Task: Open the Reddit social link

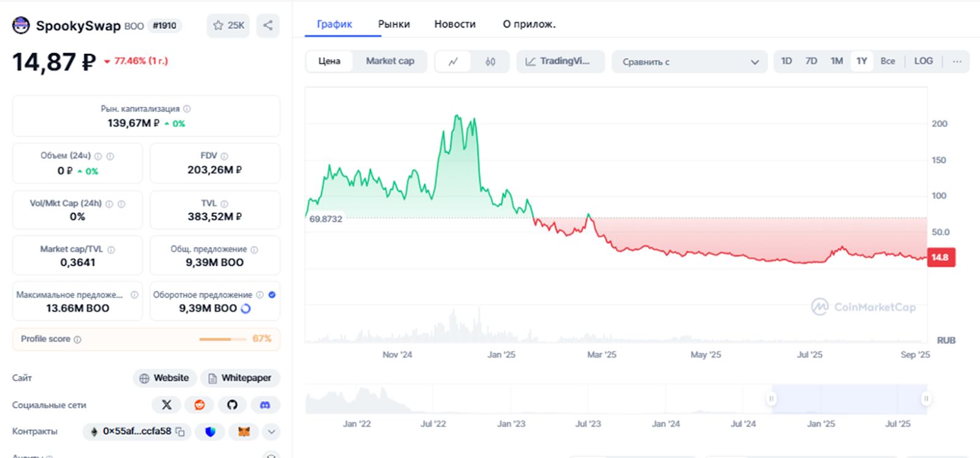Action: coord(199,405)
